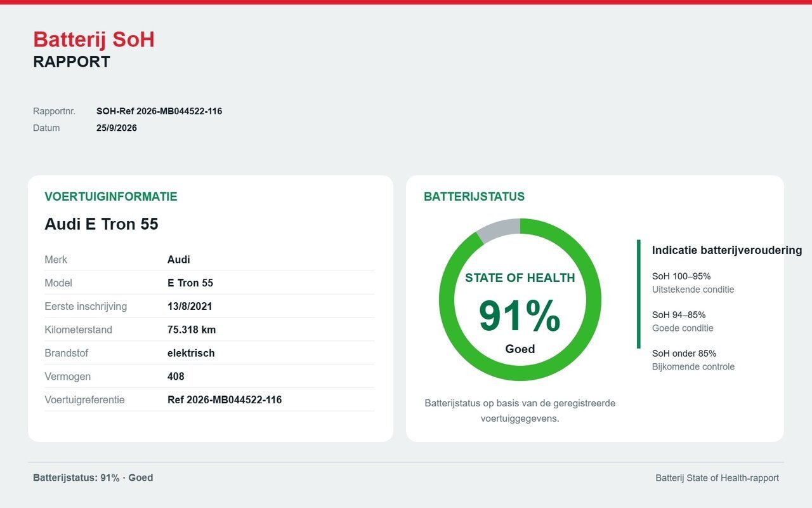Image resolution: width=812 pixels, height=508 pixels.
Task: Select the 'RAPPORT' heading under the title
Action: pos(72,62)
